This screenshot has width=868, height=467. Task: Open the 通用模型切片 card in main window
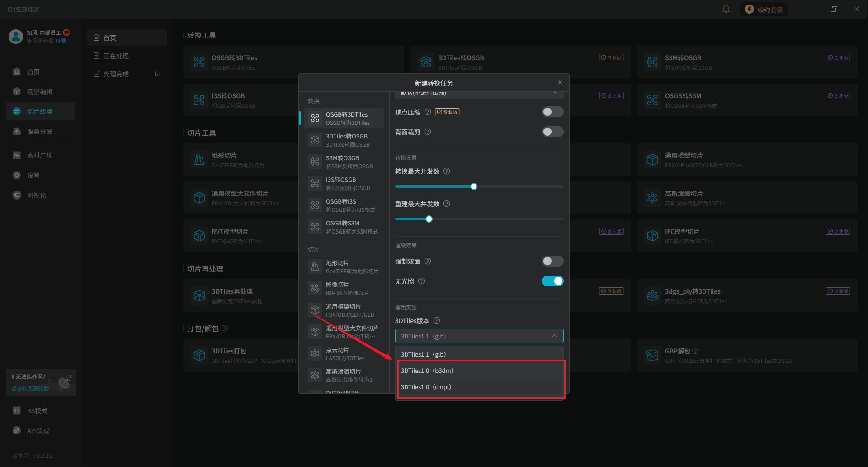click(x=747, y=160)
